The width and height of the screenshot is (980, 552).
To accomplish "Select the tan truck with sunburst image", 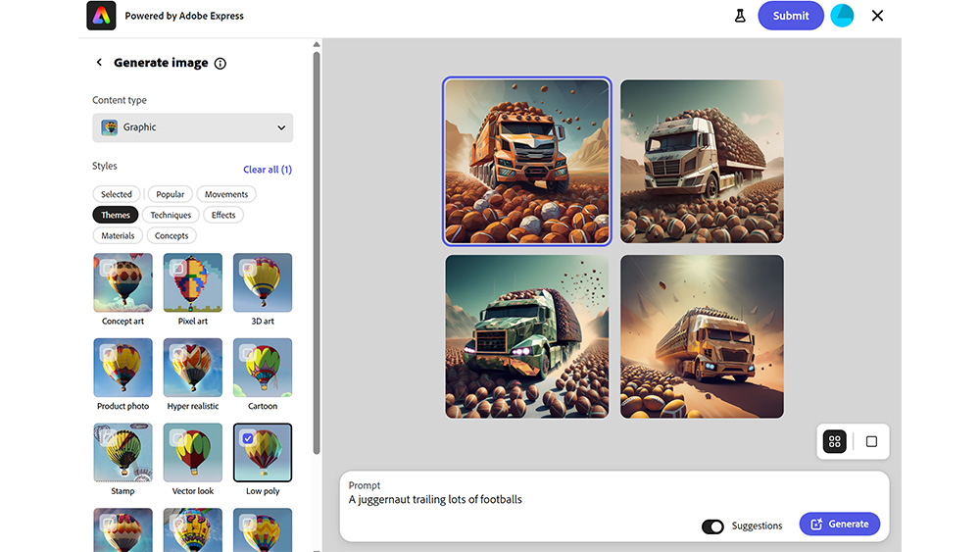I will click(702, 336).
